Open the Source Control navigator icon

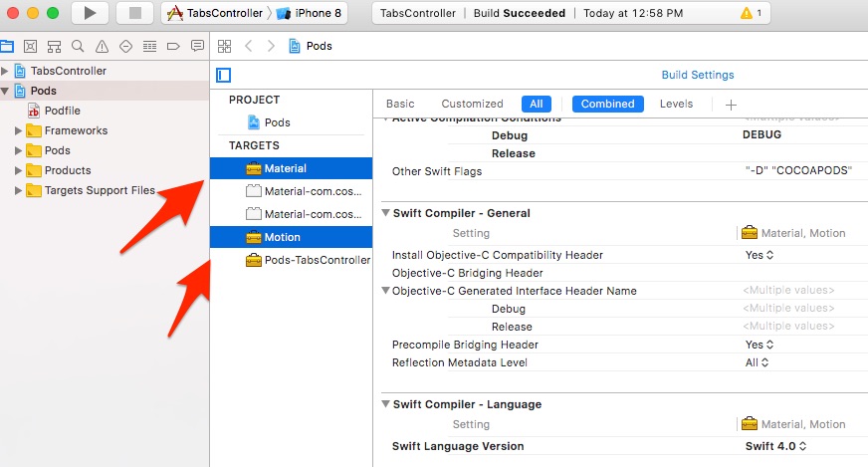(31, 46)
